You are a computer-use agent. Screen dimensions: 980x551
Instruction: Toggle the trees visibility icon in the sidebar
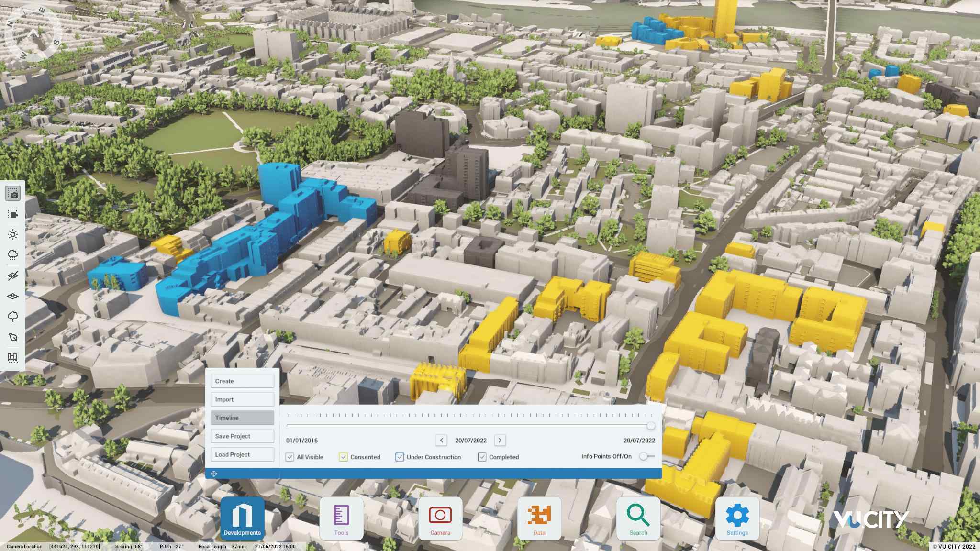tap(13, 316)
